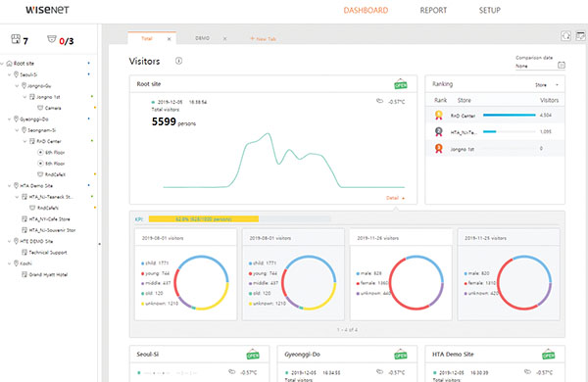Collapse the Seoul-Si tree node

tap(10, 75)
